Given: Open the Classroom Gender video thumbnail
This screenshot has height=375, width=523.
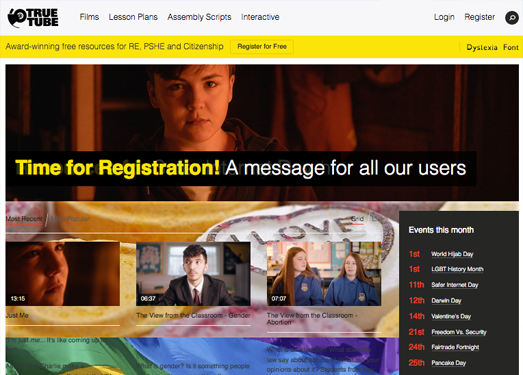Looking at the screenshot, I should coord(193,274).
